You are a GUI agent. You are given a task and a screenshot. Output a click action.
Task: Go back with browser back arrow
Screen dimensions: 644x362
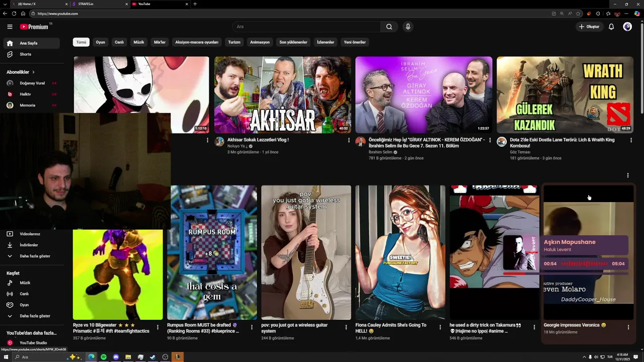(5, 14)
